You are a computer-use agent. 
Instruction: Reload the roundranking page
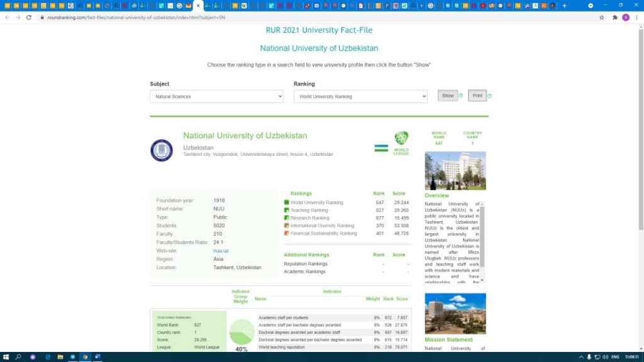(29, 18)
